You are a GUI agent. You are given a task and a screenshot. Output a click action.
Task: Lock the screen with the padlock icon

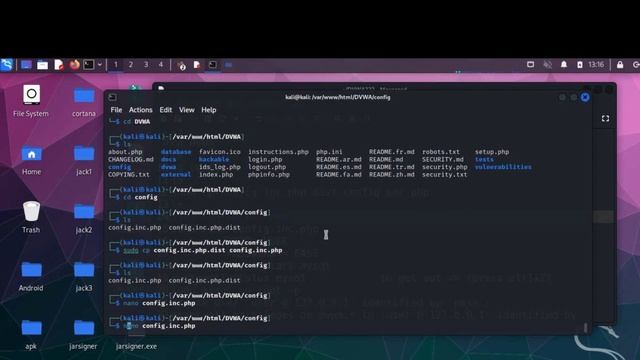point(620,64)
